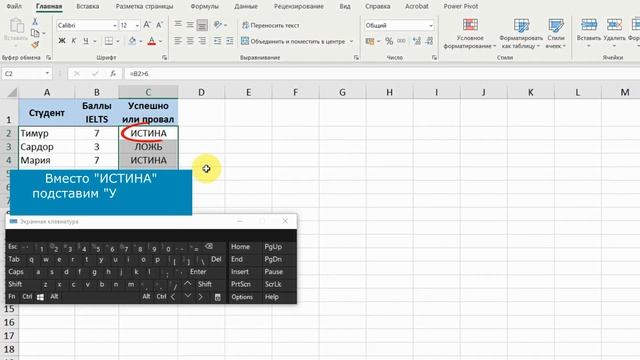Open the font size 12 dropdown
The image size is (640, 360).
click(x=137, y=25)
